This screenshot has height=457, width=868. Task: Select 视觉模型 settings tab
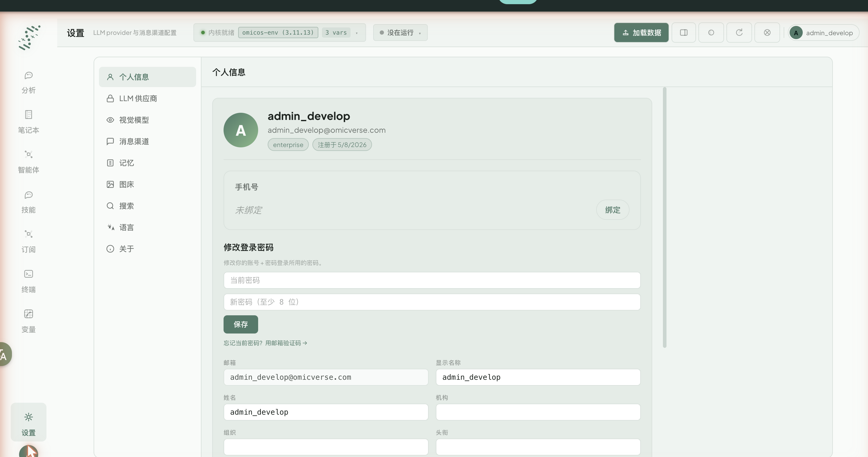click(147, 120)
